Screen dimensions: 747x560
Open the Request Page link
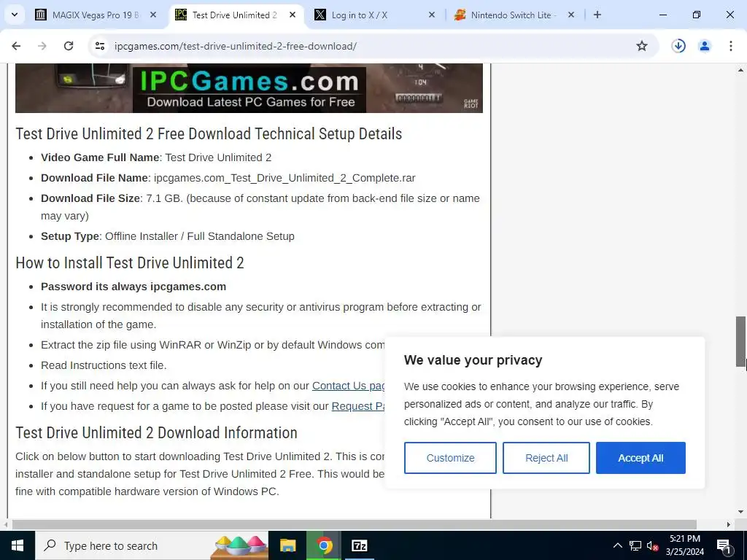tap(358, 406)
